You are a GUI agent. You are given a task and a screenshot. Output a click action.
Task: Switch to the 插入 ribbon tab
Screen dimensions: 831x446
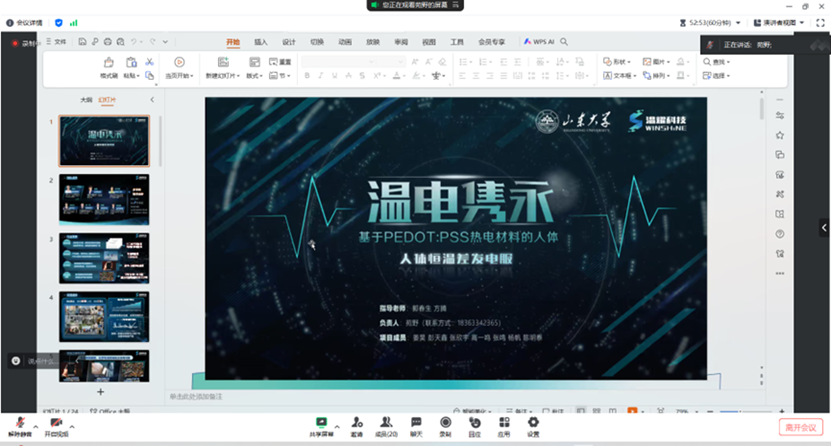(x=261, y=42)
